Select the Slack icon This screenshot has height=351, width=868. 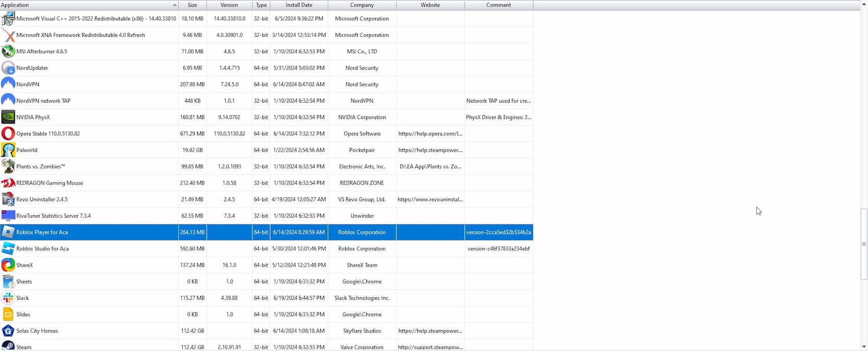[8, 298]
